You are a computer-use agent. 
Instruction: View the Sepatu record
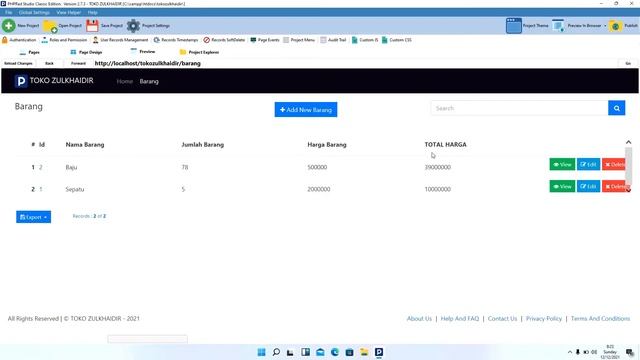tap(562, 186)
